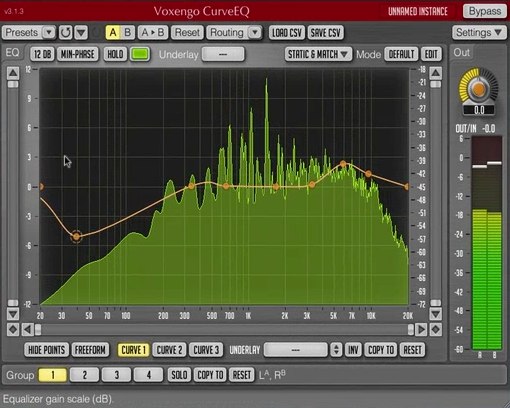Viewport: 510px width, 408px height.
Task: Click the frequency scroll left arrow
Action: point(28,330)
